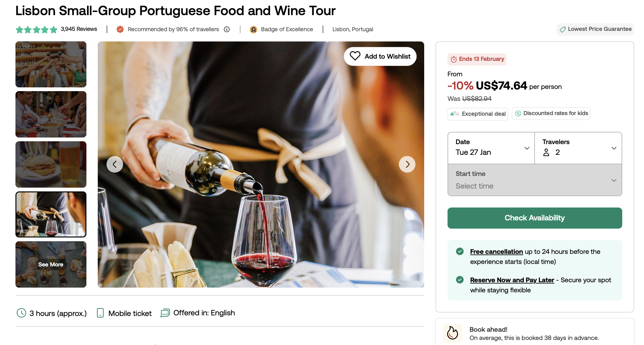Screen dimensions: 644x345
Task: Open the Free cancellation link
Action: [496, 252]
